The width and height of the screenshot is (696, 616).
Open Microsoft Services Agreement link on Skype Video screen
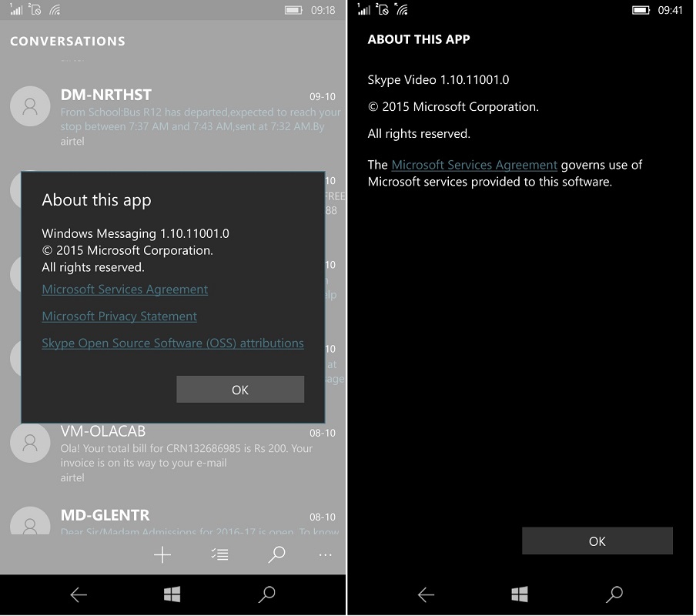coord(474,165)
